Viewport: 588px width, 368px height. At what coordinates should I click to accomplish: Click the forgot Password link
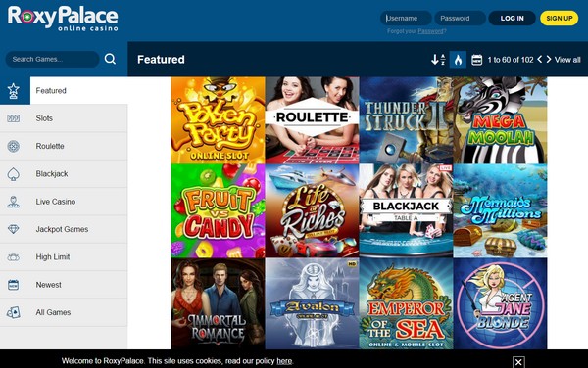coord(430,31)
